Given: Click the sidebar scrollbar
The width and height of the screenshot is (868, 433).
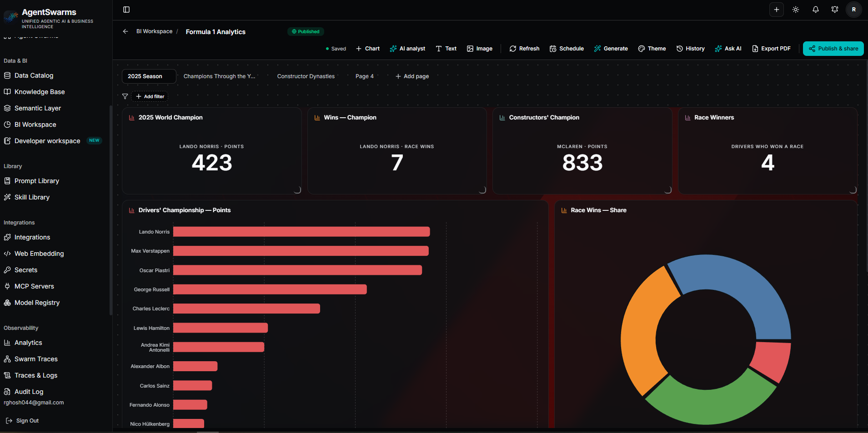Looking at the screenshot, I should point(110,210).
